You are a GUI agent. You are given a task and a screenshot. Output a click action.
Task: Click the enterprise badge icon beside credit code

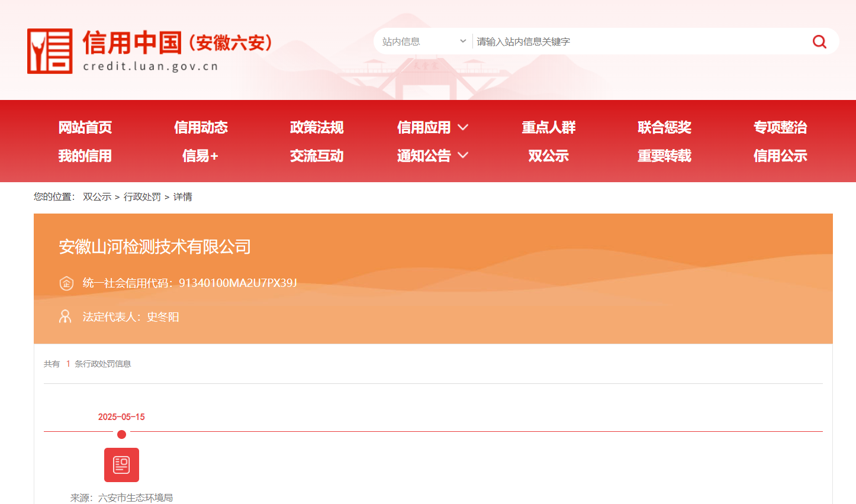point(66,283)
